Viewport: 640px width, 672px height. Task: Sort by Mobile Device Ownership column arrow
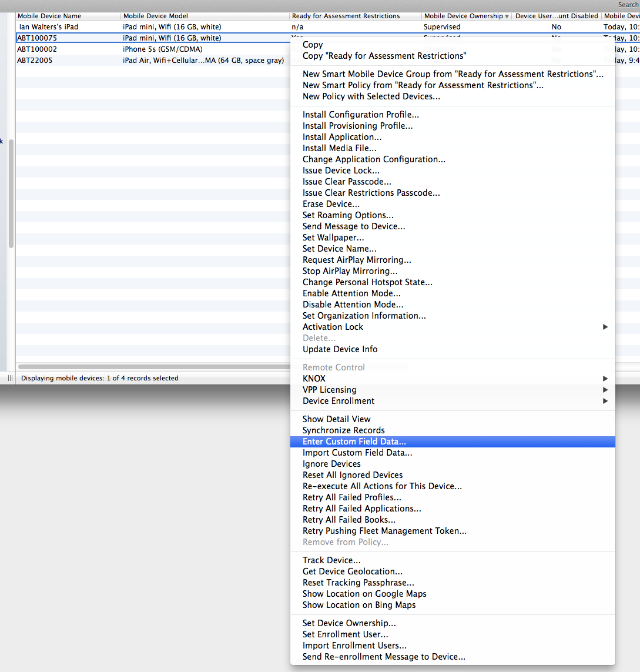point(507,16)
